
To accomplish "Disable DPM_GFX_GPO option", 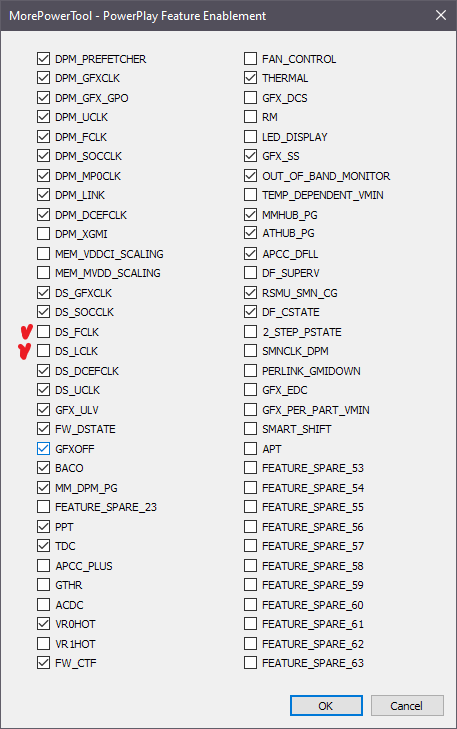I will [x=43, y=98].
